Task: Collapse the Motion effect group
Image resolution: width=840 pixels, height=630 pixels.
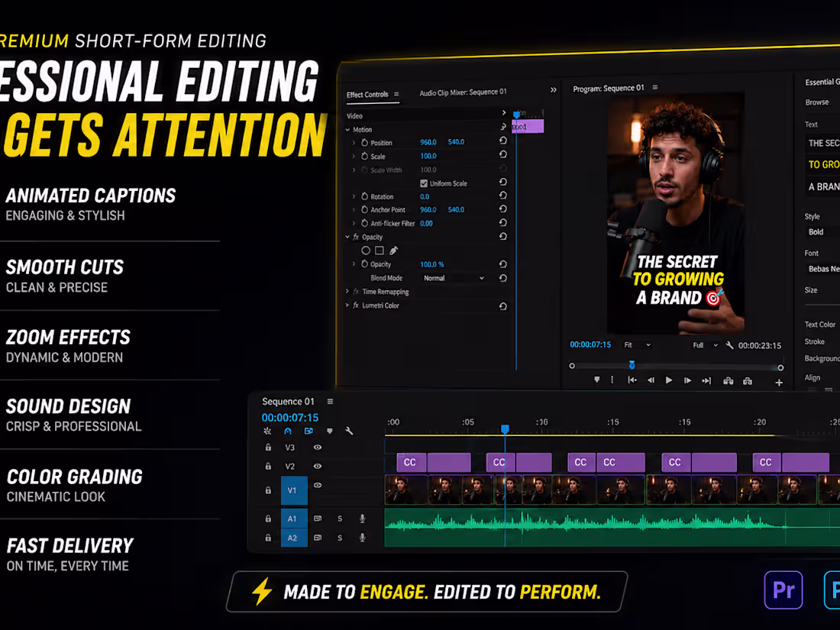Action: coord(347,130)
